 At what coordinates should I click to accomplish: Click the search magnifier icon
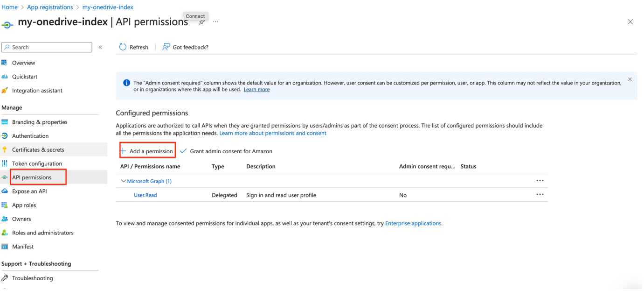click(x=7, y=47)
